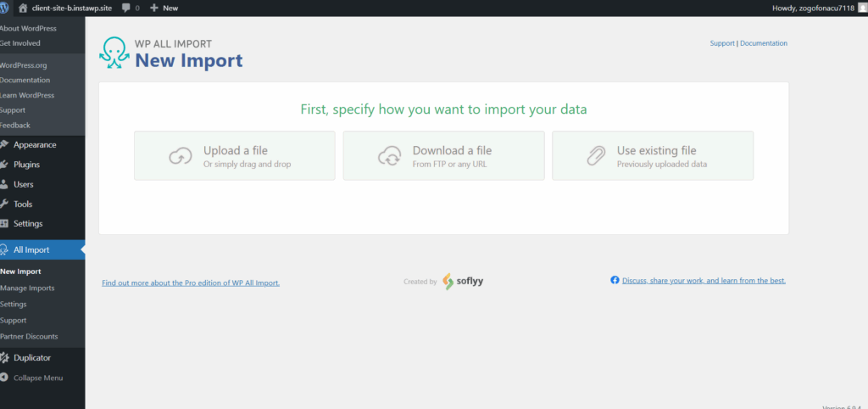Image resolution: width=868 pixels, height=409 pixels.
Task: Go to Tools in sidebar
Action: click(x=23, y=204)
